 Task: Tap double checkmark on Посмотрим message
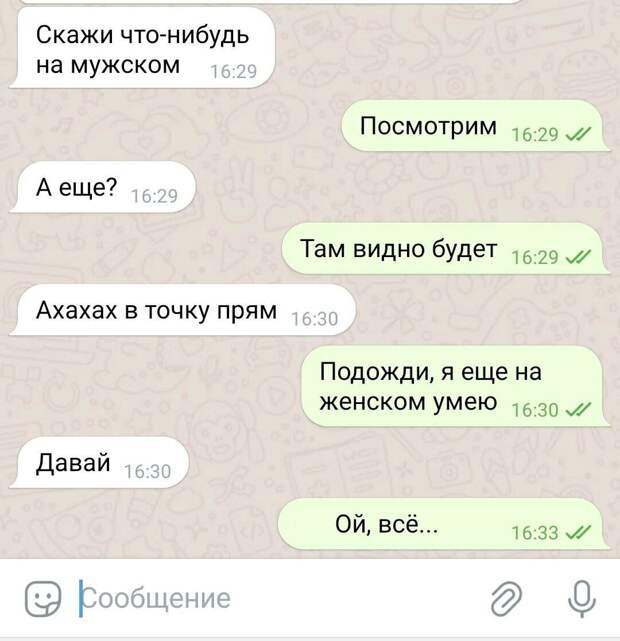tap(577, 133)
